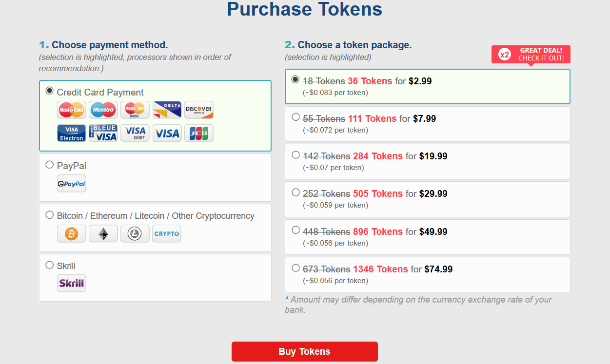Select the 896 Tokens for $49.99 row
610x364 pixels.
[428, 237]
